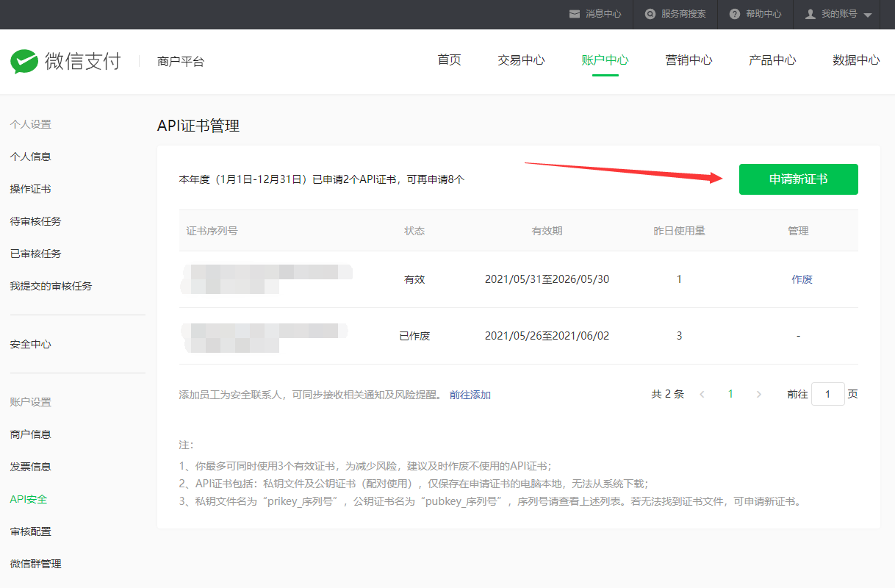Image resolution: width=895 pixels, height=588 pixels.
Task: Click the 共 2 条 total count text
Action: pos(667,394)
